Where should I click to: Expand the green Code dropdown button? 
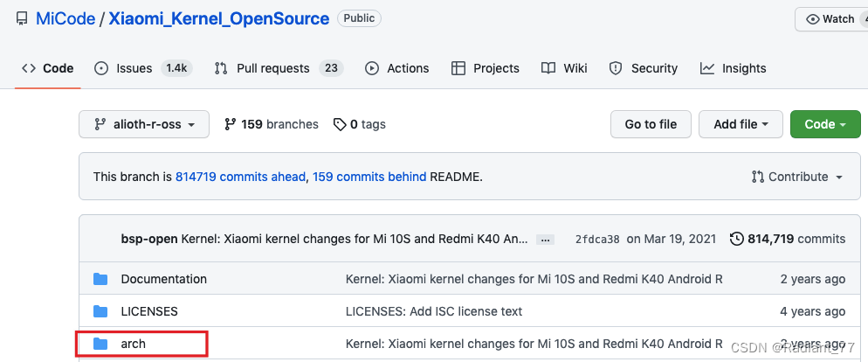(825, 124)
